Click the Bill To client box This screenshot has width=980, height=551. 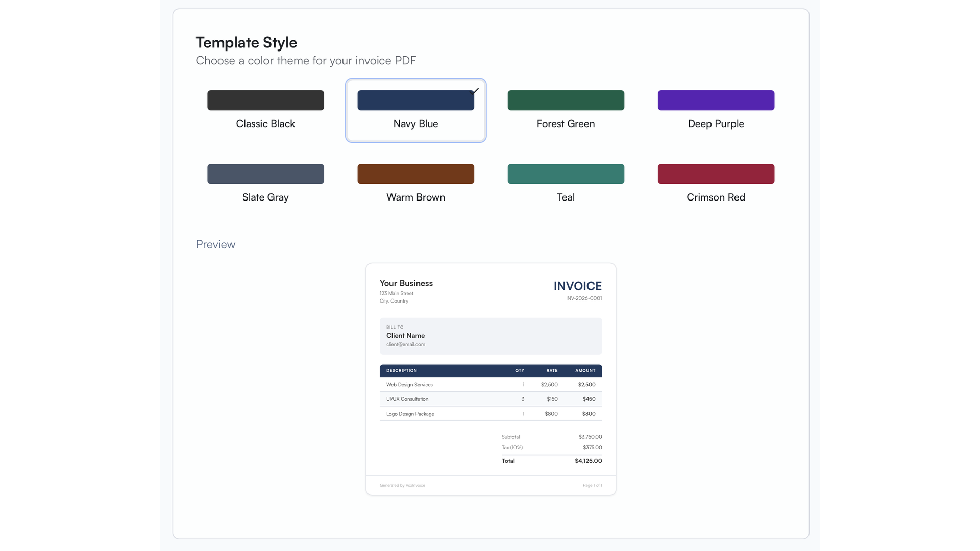(491, 336)
